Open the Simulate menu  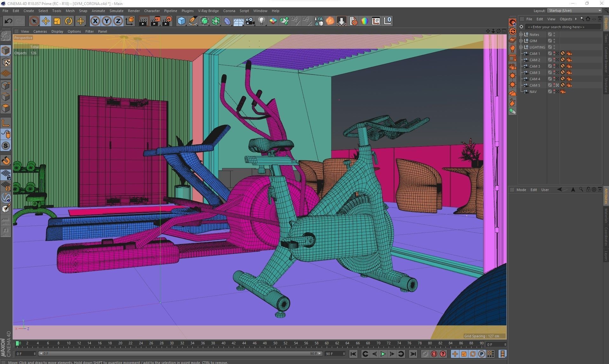click(117, 11)
